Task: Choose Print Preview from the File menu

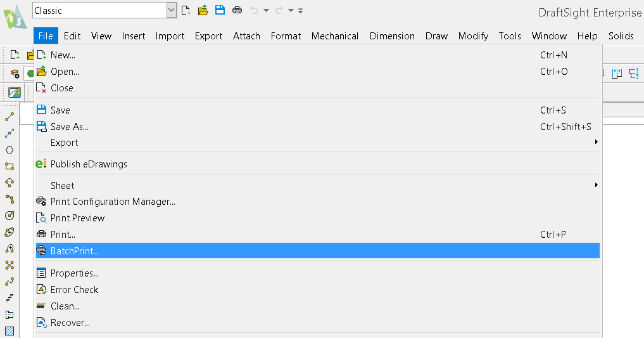Action: pos(317,218)
